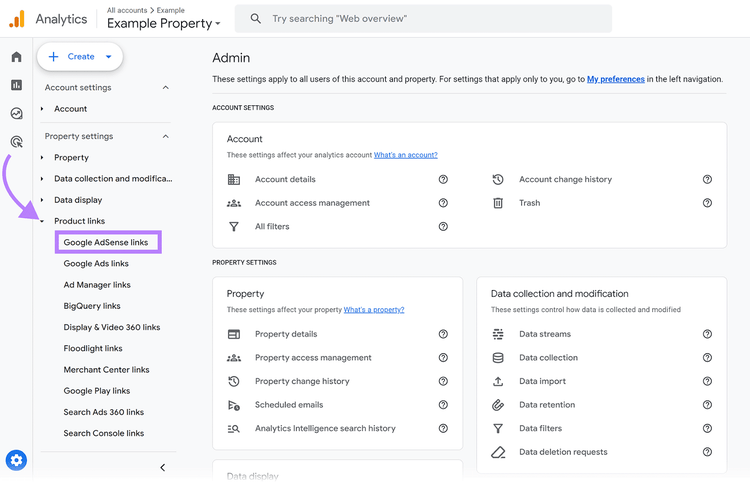The height and width of the screenshot is (485, 750).
Task: Select Floodlight links
Action: coord(93,348)
